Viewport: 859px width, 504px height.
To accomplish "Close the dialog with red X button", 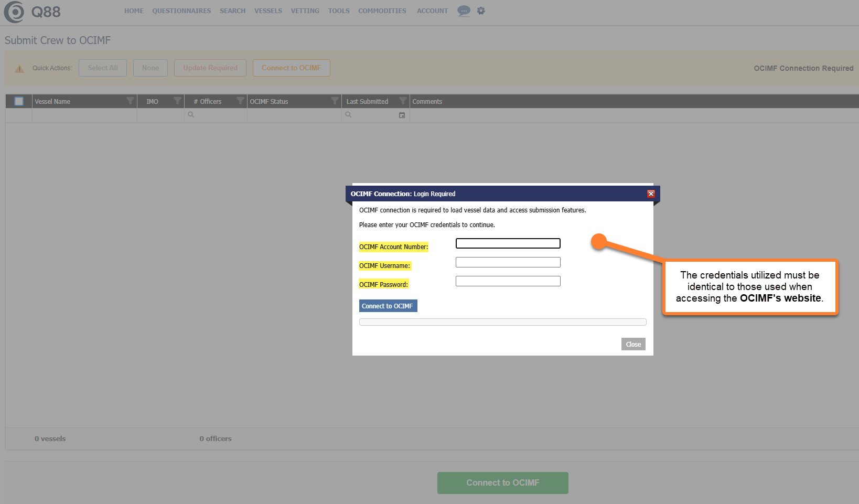I will click(651, 194).
